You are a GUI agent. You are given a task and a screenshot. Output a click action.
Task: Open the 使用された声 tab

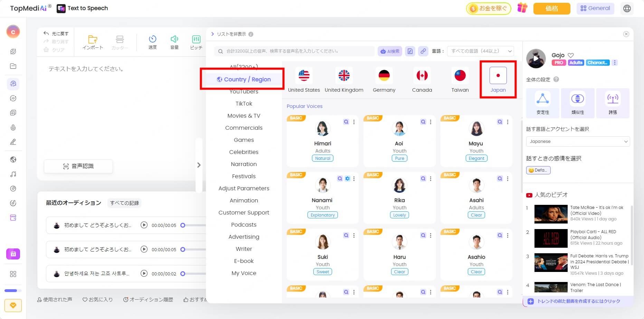click(x=55, y=300)
